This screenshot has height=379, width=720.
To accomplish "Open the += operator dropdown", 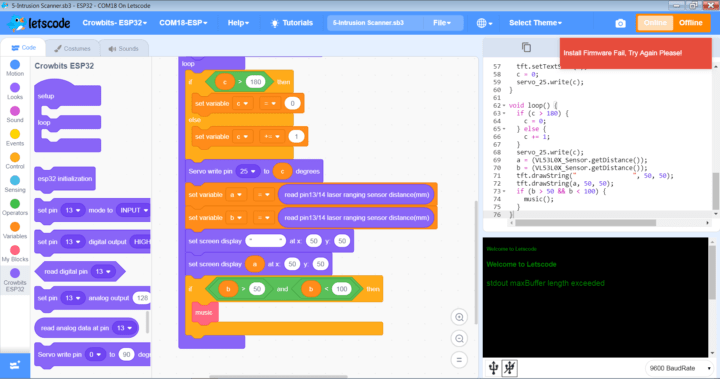I will pyautogui.click(x=271, y=136).
